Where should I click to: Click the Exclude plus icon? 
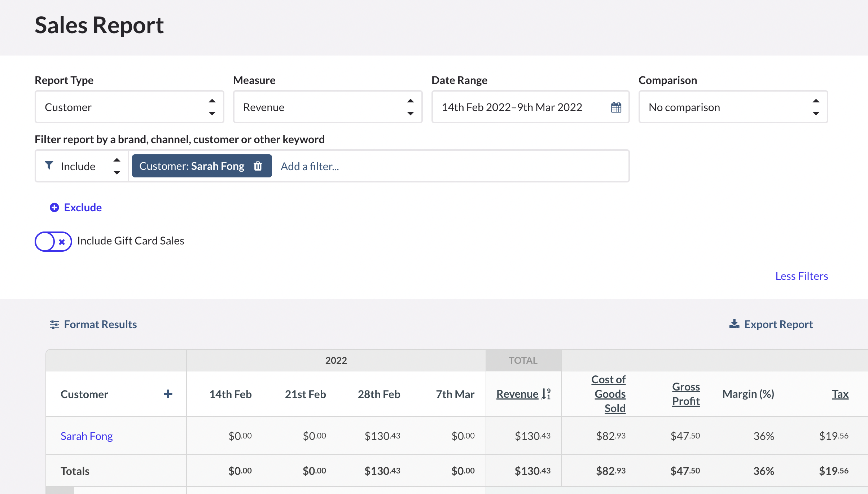point(54,208)
